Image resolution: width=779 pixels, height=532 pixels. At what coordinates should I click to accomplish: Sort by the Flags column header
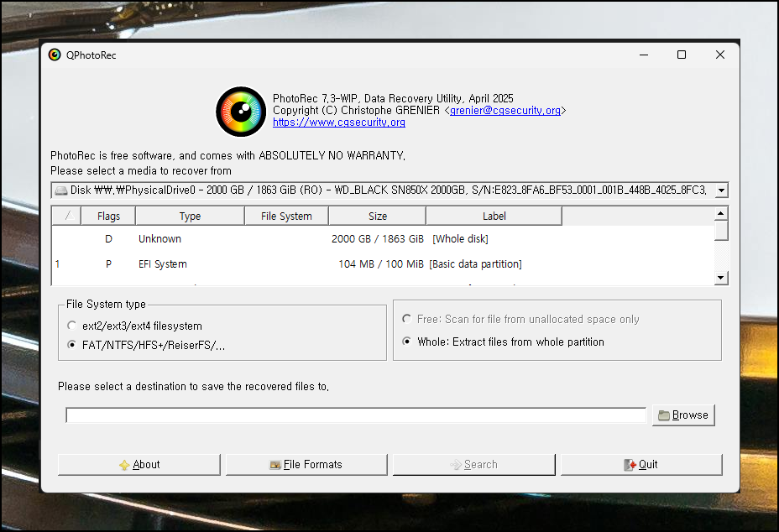coord(108,216)
